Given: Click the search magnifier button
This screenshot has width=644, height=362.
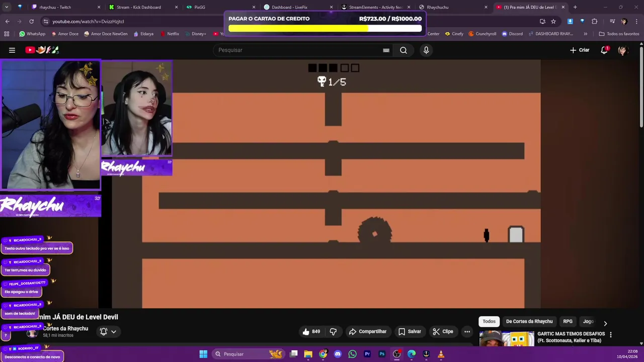Looking at the screenshot, I should click(x=404, y=50).
